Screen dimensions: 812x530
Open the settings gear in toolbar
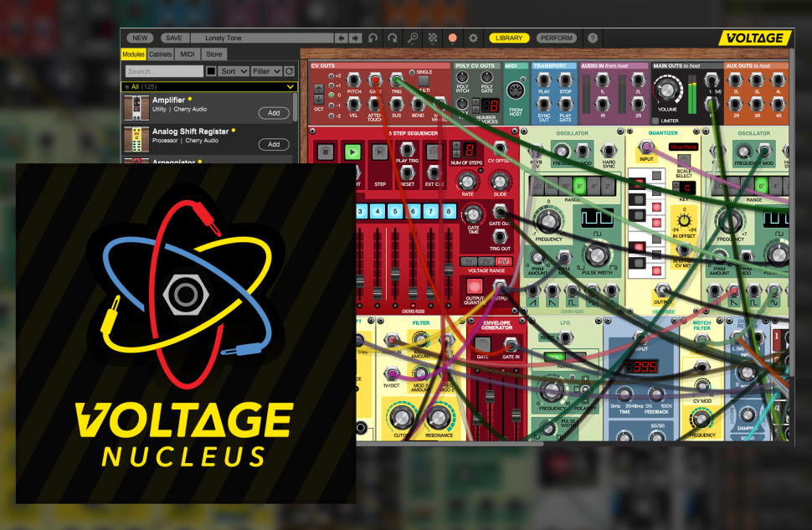[473, 38]
